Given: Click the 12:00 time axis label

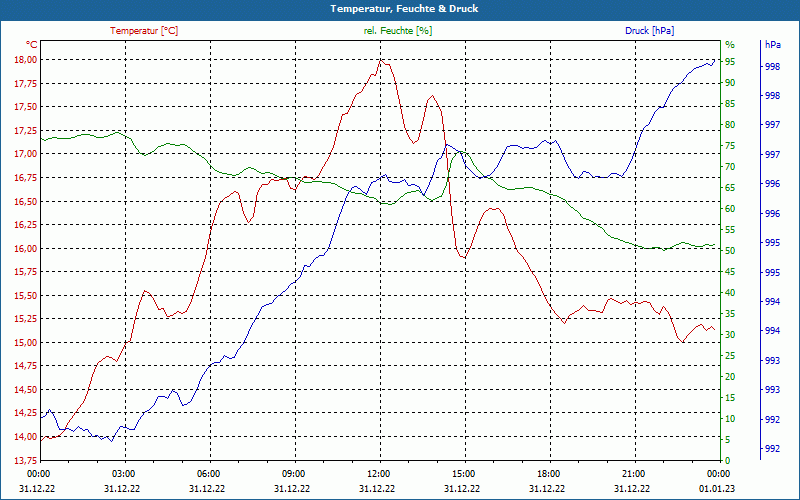Looking at the screenshot, I should pos(378,473).
